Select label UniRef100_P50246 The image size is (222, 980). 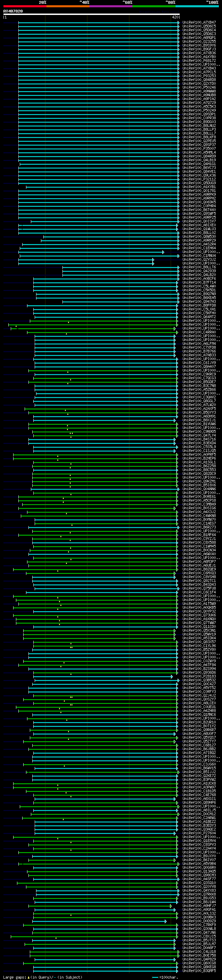[x=199, y=88]
